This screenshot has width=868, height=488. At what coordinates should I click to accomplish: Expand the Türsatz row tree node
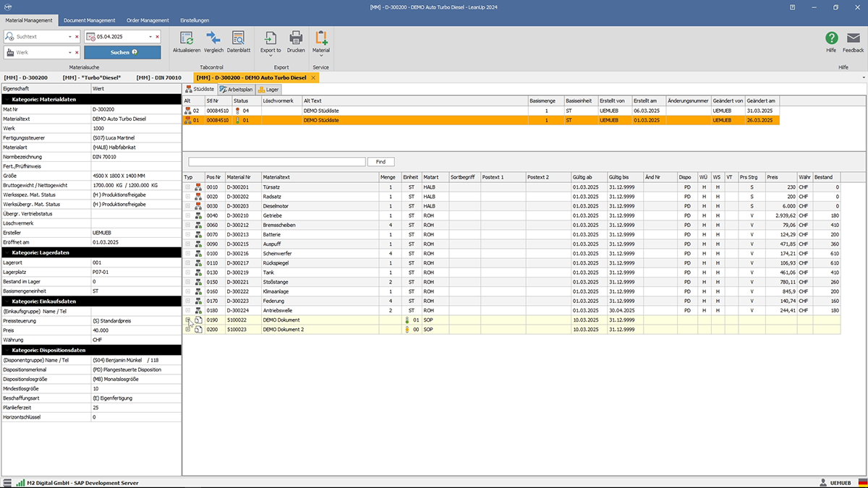coord(188,187)
